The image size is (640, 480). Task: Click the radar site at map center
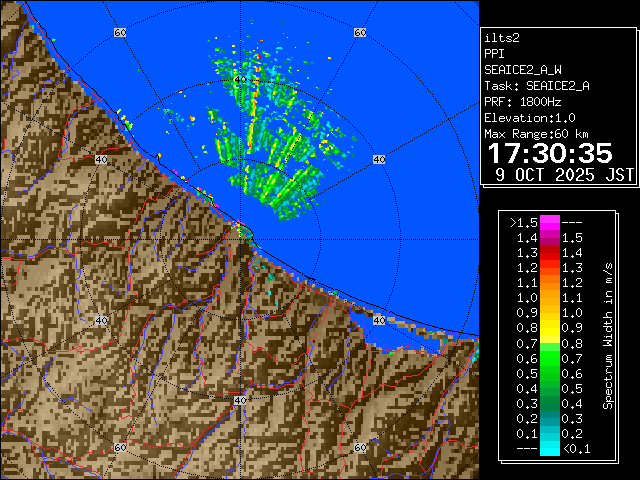pyautogui.click(x=240, y=231)
